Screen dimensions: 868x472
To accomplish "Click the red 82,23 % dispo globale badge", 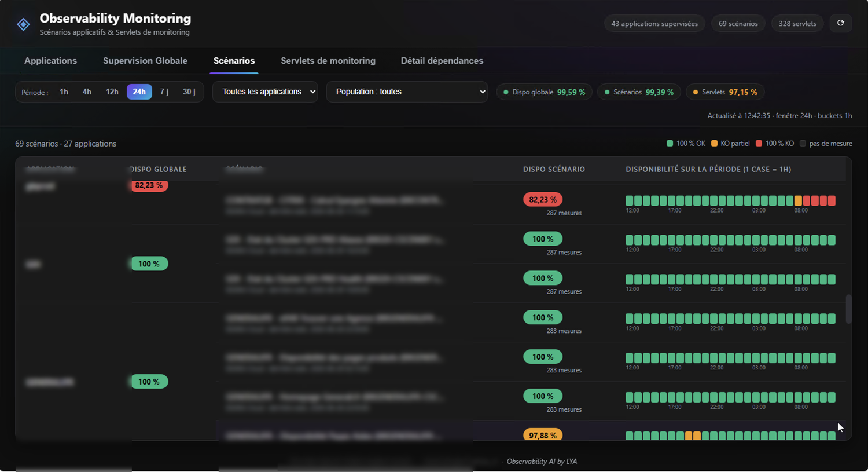I will [x=149, y=185].
